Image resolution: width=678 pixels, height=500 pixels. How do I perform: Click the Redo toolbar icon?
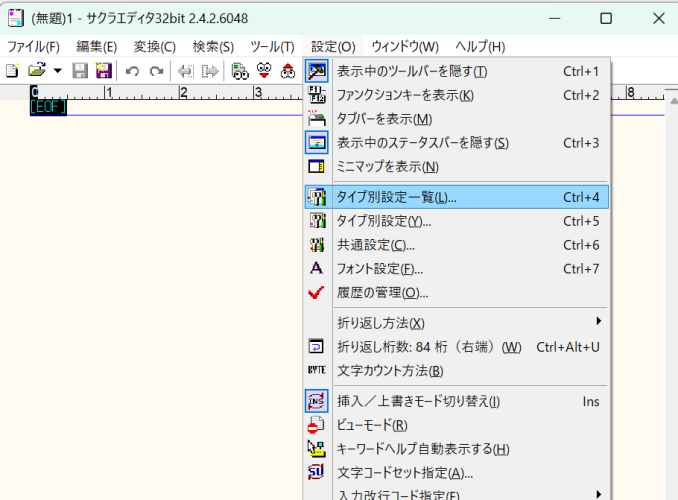[x=156, y=71]
